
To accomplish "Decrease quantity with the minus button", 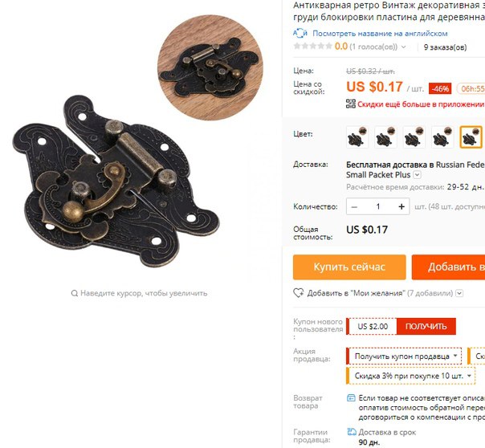I will click(x=354, y=206).
